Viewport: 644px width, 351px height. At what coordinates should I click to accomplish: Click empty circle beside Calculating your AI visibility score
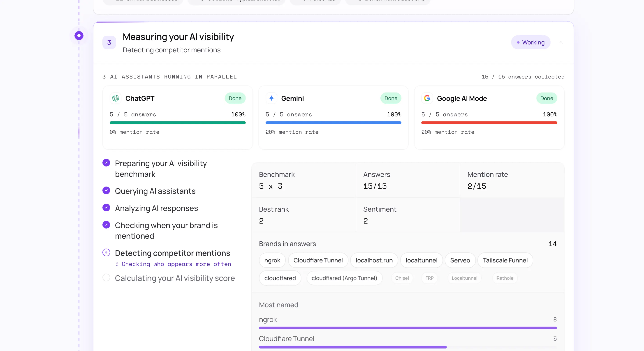point(106,278)
